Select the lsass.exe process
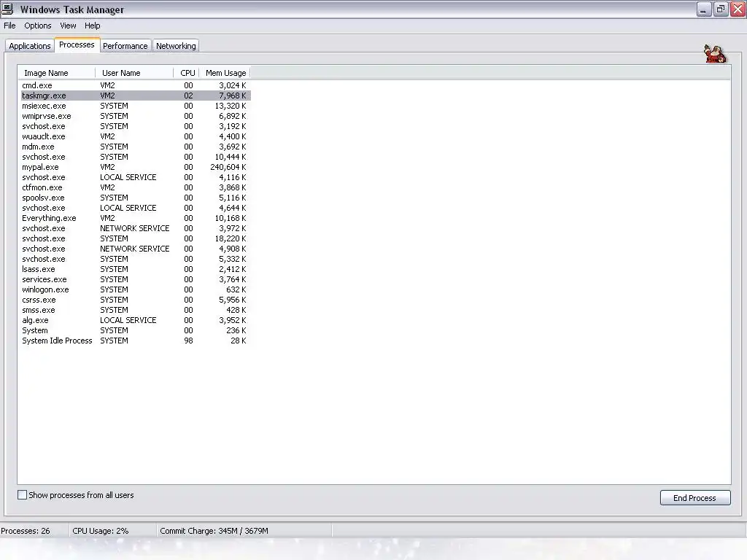Image resolution: width=747 pixels, height=560 pixels. (135, 269)
